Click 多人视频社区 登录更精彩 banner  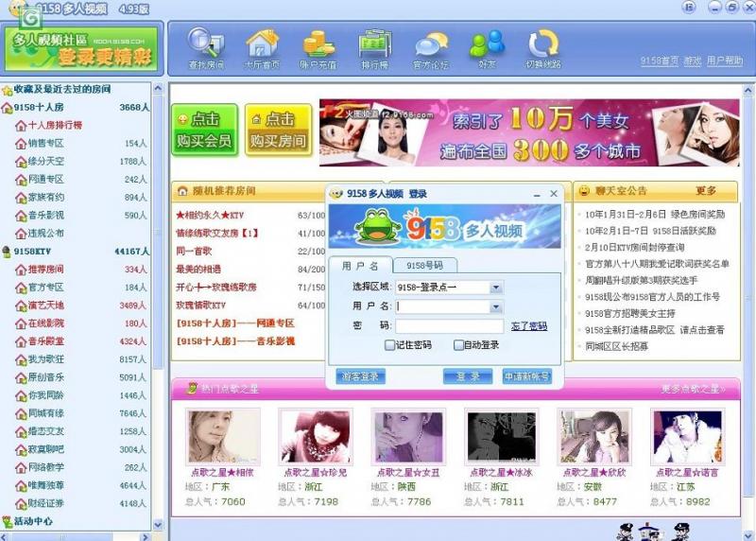pos(81,49)
